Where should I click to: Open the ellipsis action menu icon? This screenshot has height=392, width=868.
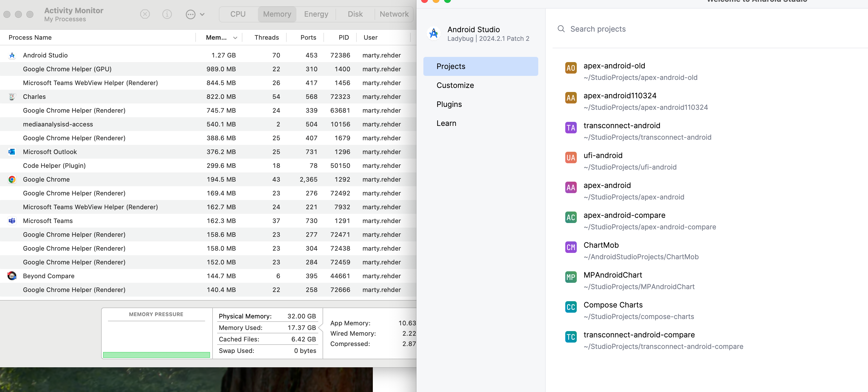coord(191,14)
